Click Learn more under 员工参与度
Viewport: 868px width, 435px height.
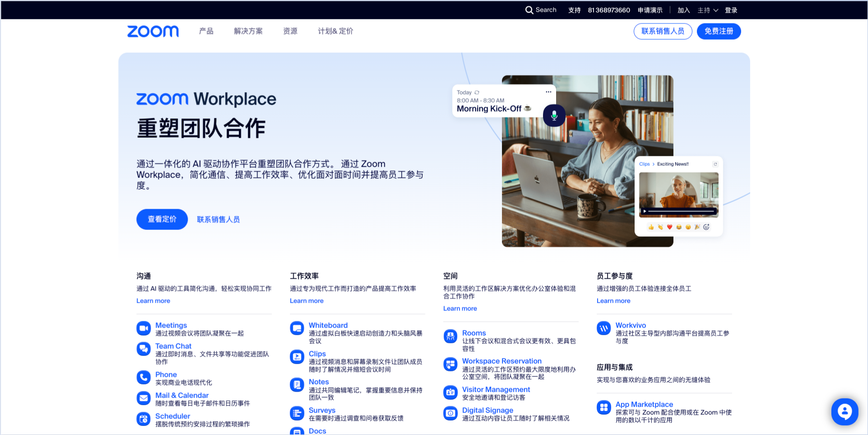coord(613,301)
